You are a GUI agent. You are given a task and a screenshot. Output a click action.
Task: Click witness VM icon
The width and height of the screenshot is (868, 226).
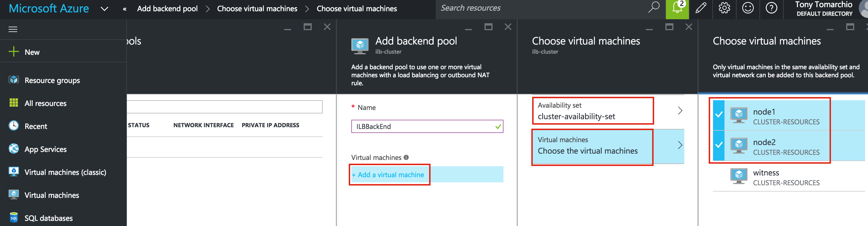click(739, 176)
